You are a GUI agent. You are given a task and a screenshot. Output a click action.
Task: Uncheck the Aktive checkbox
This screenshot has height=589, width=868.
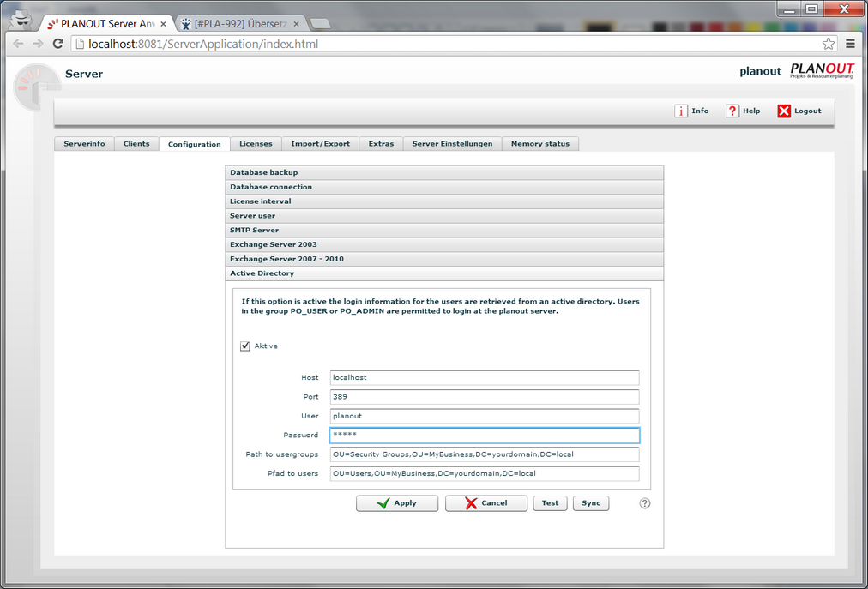click(x=244, y=346)
